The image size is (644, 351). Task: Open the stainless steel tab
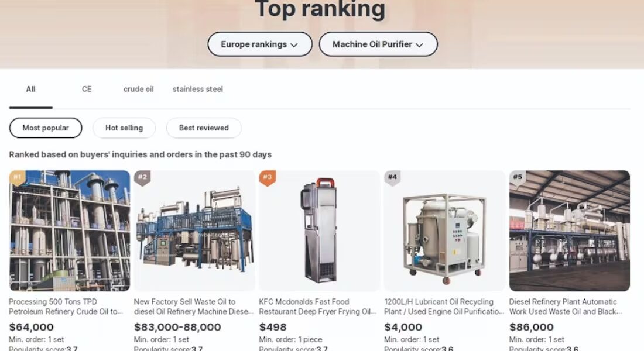197,89
